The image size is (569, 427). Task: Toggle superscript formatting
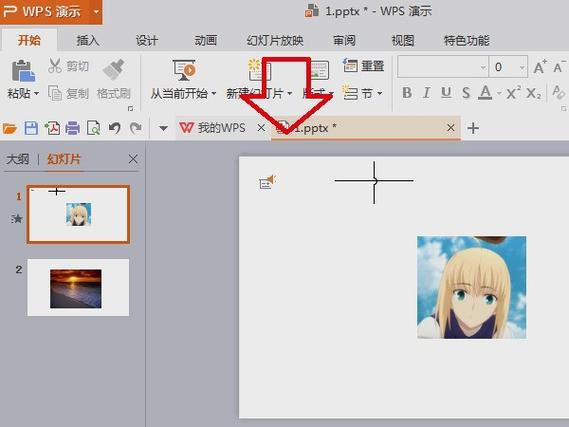click(513, 93)
